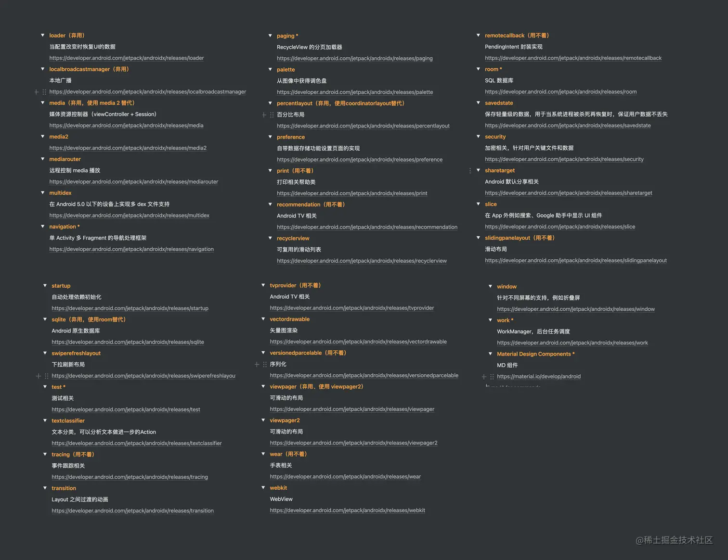Click the plus icon beside the material.io link
Viewport: 728px width, 560px height.
[x=484, y=377]
